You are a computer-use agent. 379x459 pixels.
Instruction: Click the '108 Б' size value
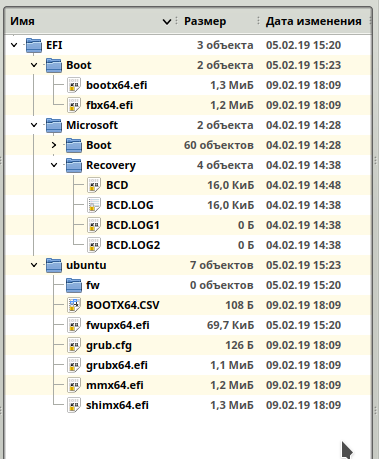[x=240, y=305]
